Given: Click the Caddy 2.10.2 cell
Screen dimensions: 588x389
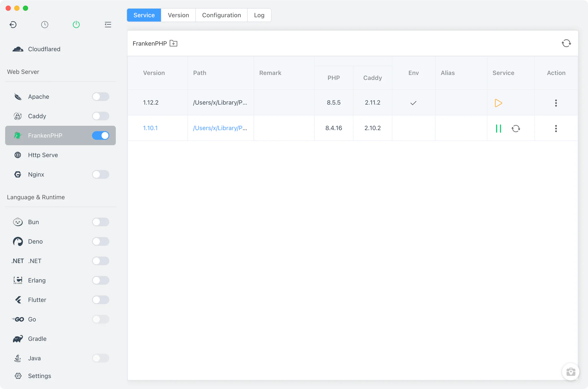Looking at the screenshot, I should (x=372, y=128).
